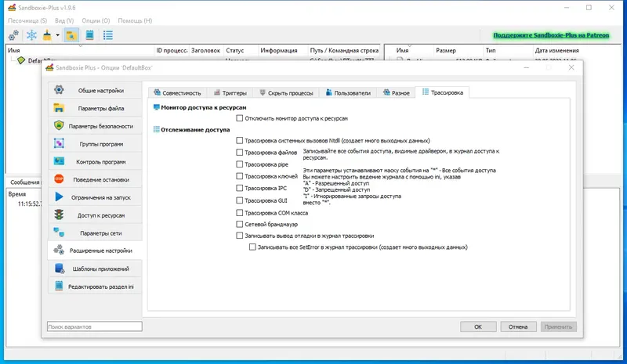Click the blue notepad icon in main toolbar
Screen dimensions: 627x364
click(x=89, y=35)
